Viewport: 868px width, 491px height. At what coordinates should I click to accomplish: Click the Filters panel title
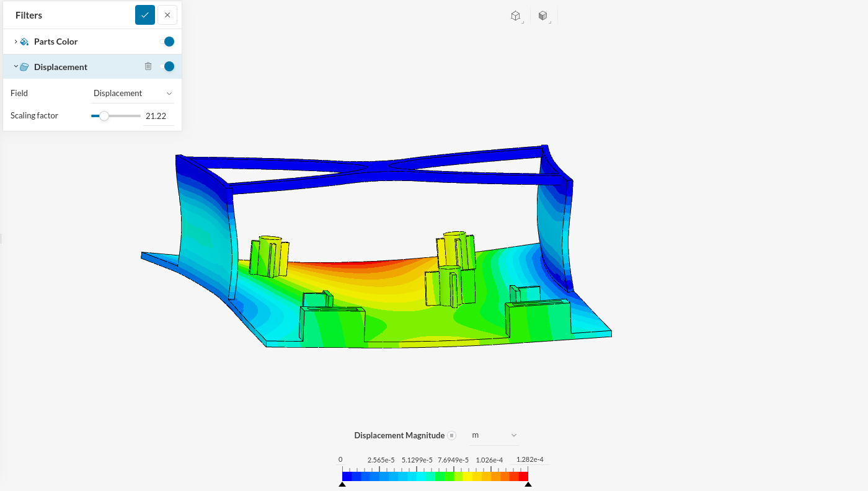point(29,15)
